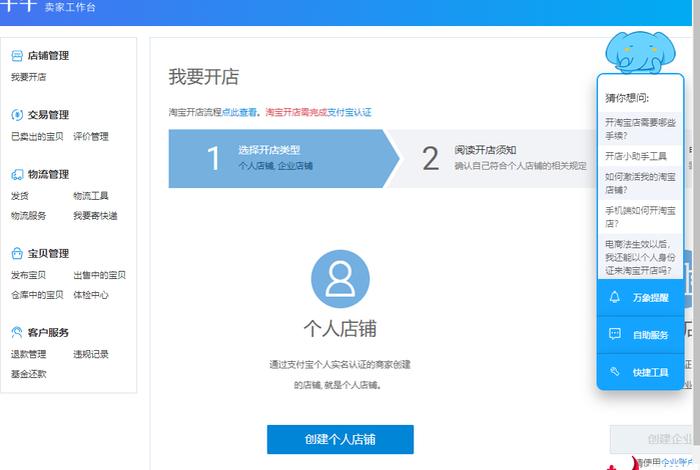Click the 客户服务 headset icon
This screenshot has width=700, height=470.
[17, 333]
